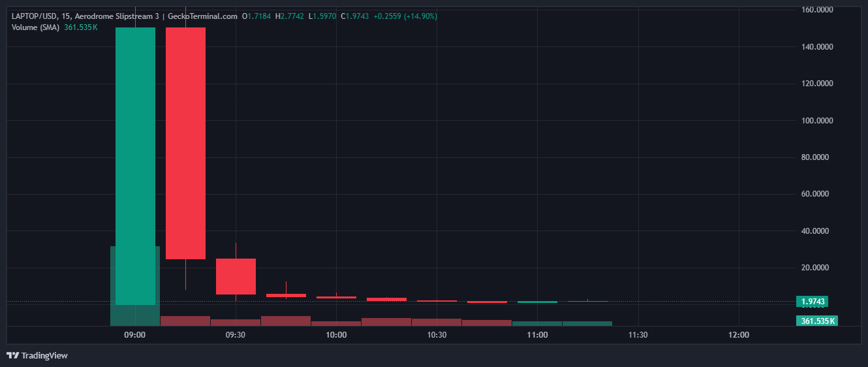Click the 160.0000 price axis label

coord(817,10)
